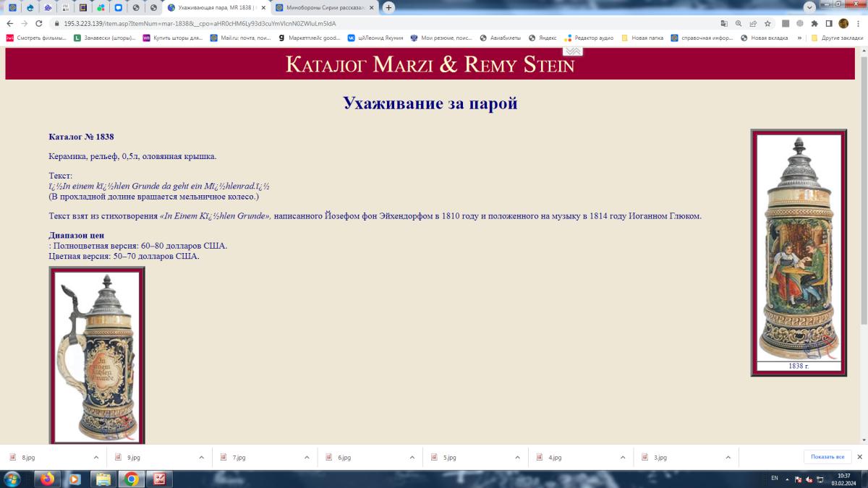Open a new browser tab
This screenshot has height=488, width=868.
[388, 7]
